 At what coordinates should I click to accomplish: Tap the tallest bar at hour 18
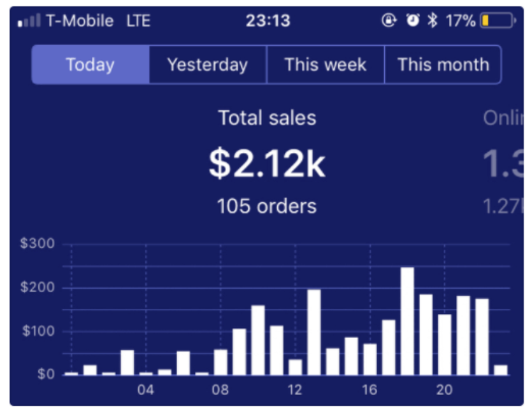click(407, 320)
